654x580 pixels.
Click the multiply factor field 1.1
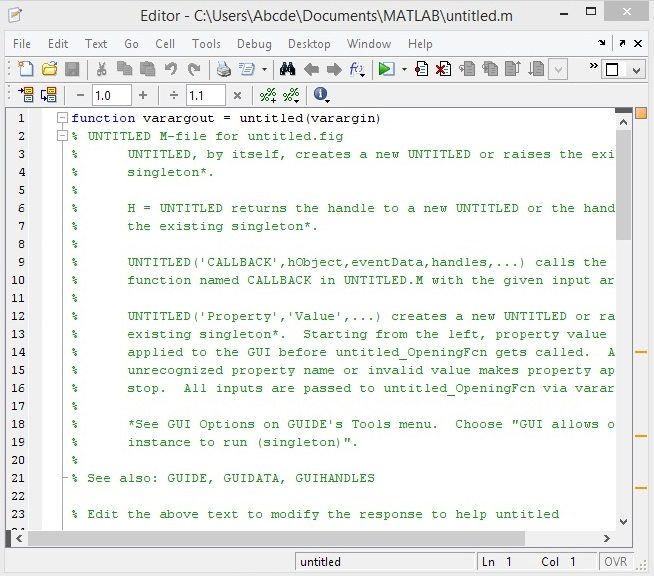point(206,95)
